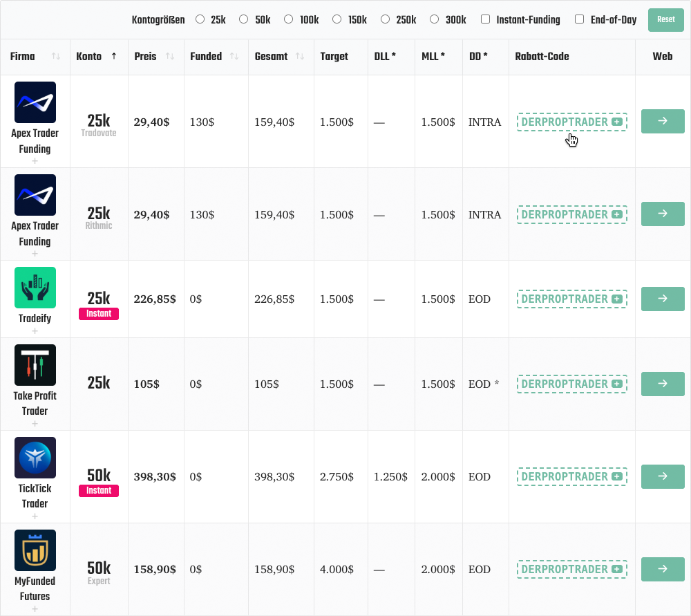Screen dimensions: 691x616
Task: Enable the End-of-Day checkbox
Action: click(580, 19)
